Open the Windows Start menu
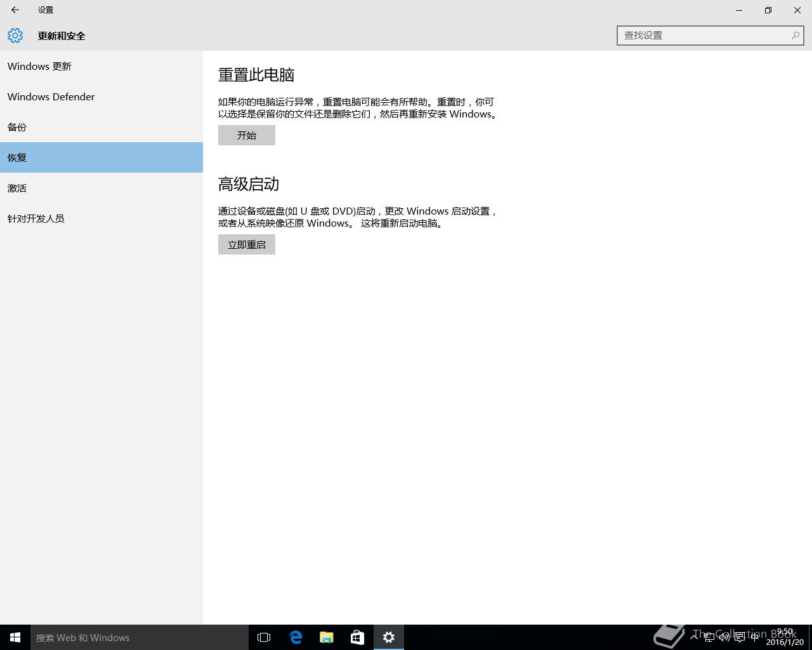Image resolution: width=812 pixels, height=650 pixels. pos(15,637)
